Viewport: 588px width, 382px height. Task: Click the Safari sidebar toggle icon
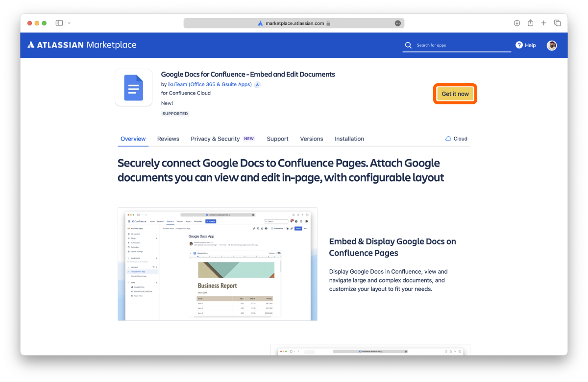pyautogui.click(x=59, y=23)
